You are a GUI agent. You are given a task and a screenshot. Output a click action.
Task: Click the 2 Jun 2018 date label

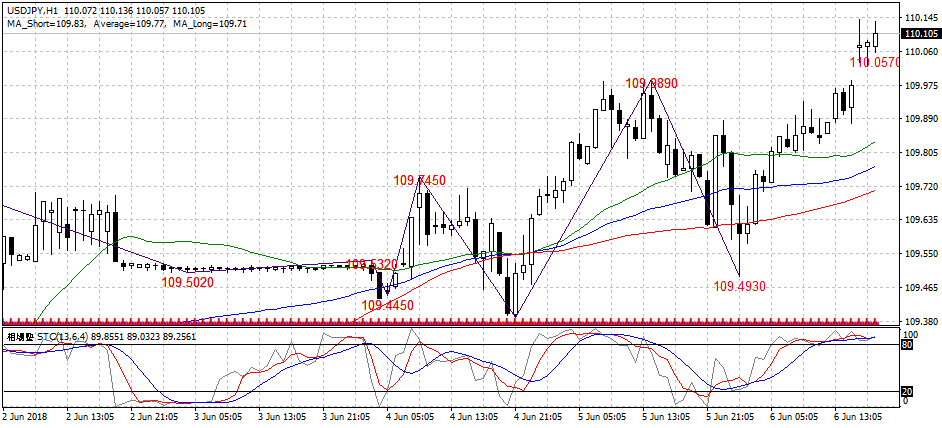tap(26, 415)
